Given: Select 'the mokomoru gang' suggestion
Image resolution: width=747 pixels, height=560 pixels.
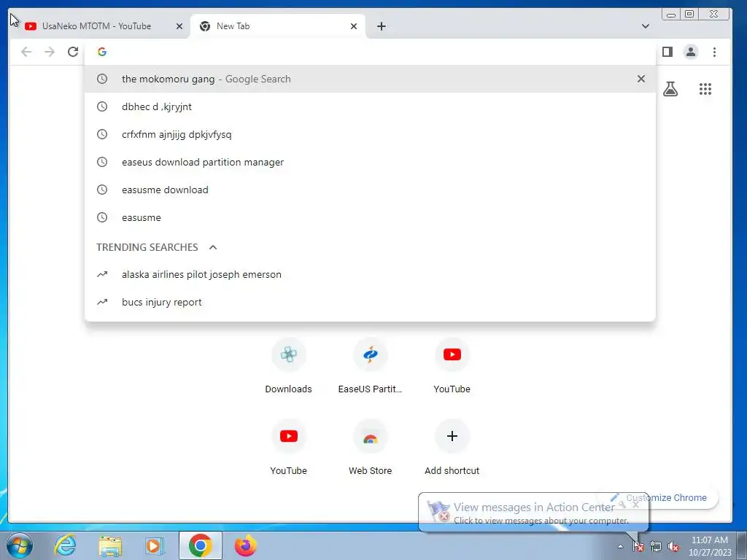Looking at the screenshot, I should click(x=370, y=79).
